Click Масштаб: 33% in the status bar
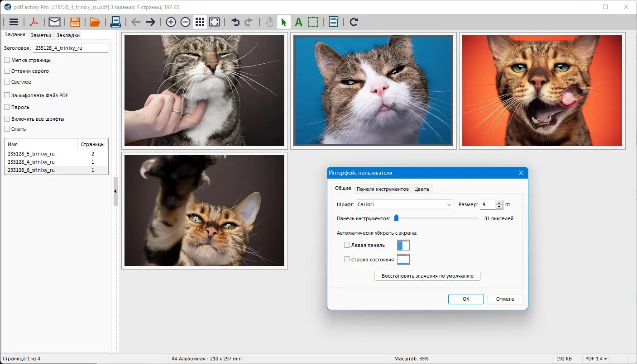The width and height of the screenshot is (637, 364). point(412,359)
